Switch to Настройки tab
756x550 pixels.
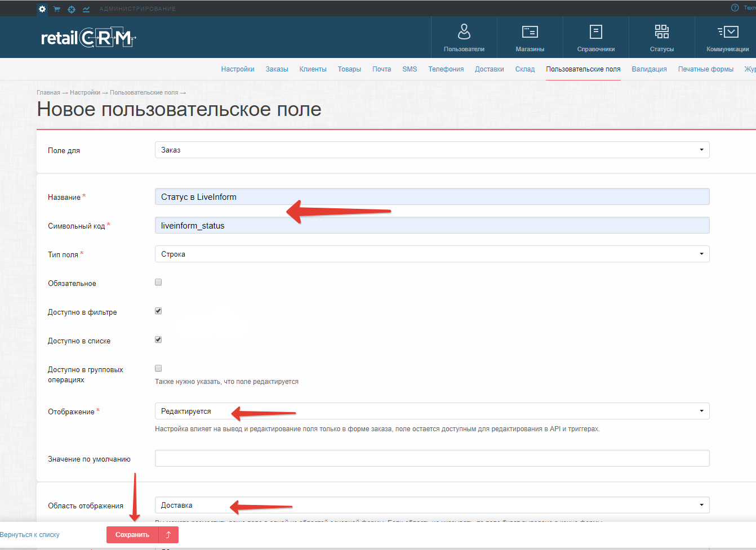(x=238, y=69)
